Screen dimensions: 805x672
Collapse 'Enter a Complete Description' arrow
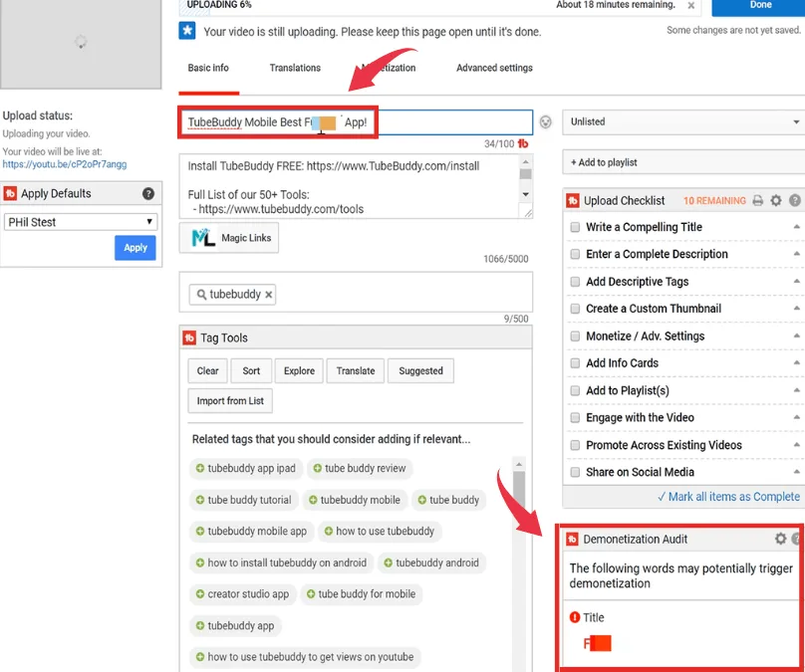click(x=796, y=254)
